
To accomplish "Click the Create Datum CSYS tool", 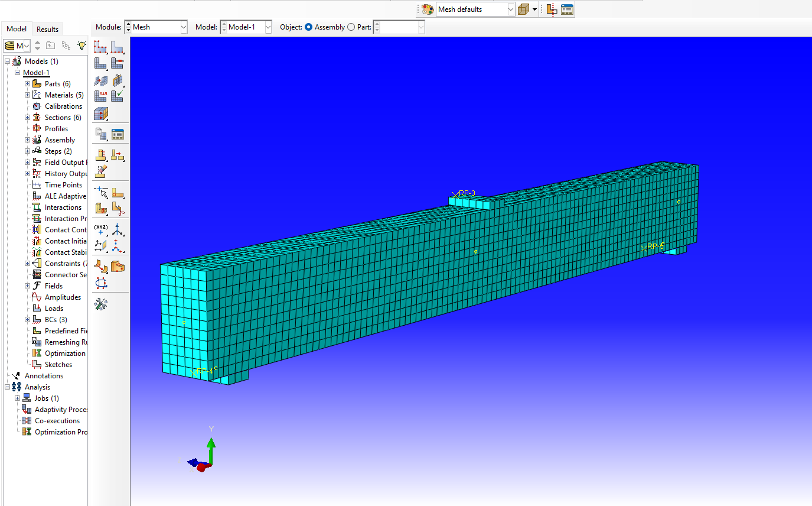I will point(118,245).
